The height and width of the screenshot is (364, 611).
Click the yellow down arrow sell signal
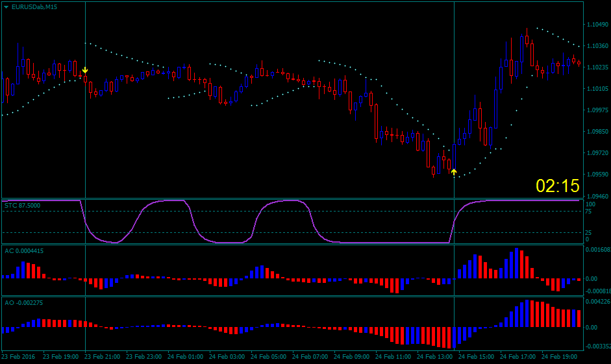pyautogui.click(x=85, y=70)
